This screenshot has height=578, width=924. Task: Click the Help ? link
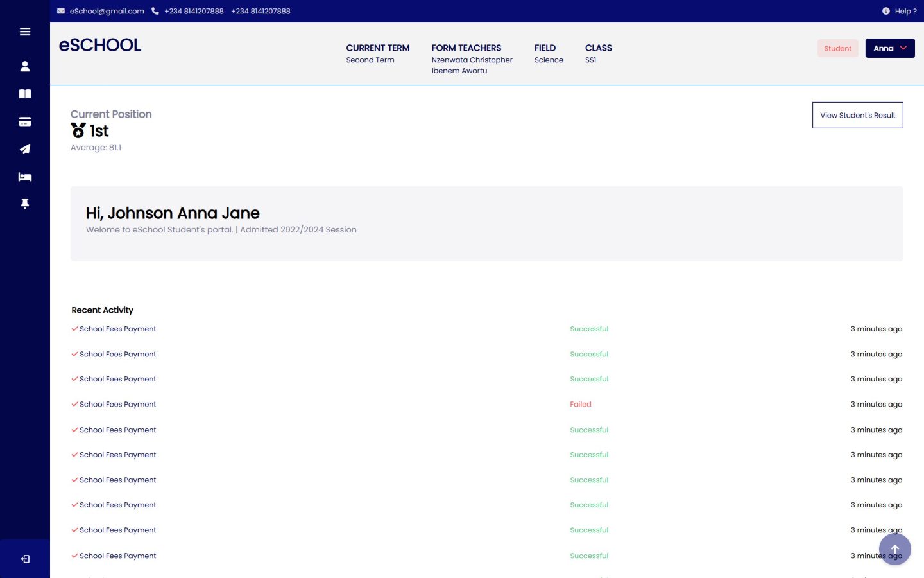(x=905, y=11)
